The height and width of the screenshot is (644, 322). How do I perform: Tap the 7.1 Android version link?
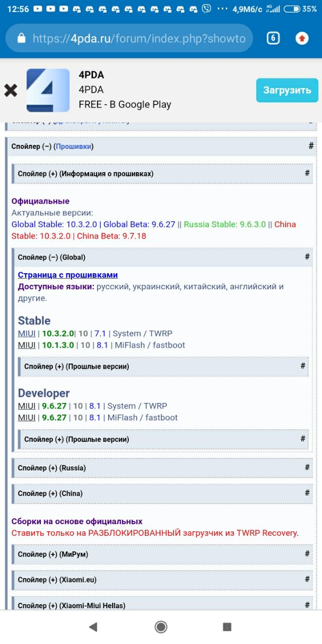click(x=100, y=334)
